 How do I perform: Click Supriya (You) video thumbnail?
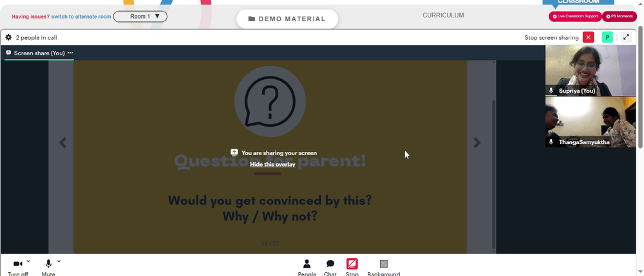590,71
